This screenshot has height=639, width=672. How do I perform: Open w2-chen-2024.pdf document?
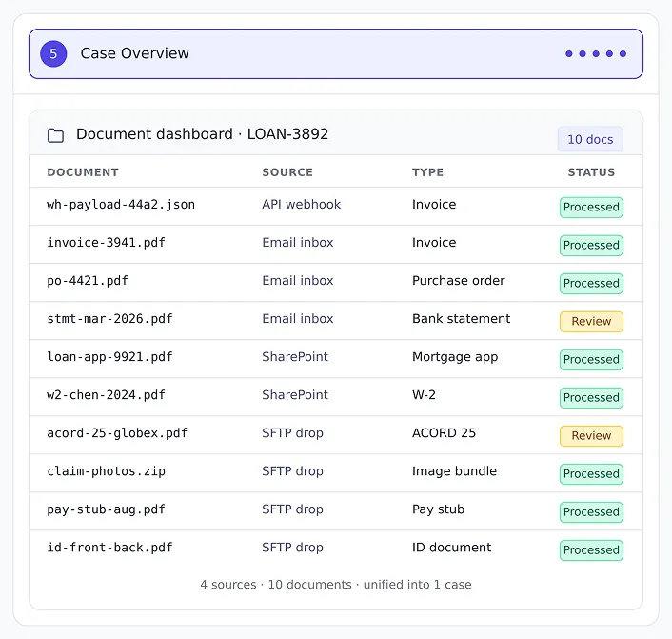coord(106,395)
